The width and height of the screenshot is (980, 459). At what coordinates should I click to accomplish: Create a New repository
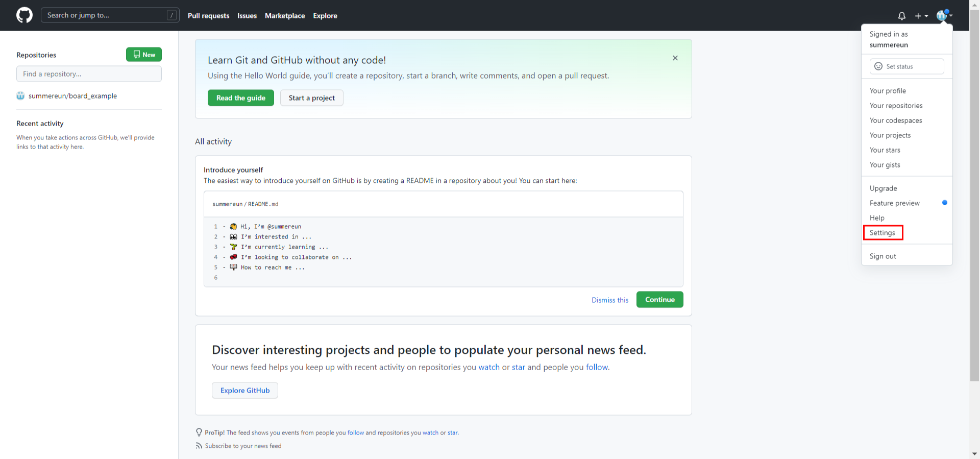point(144,55)
